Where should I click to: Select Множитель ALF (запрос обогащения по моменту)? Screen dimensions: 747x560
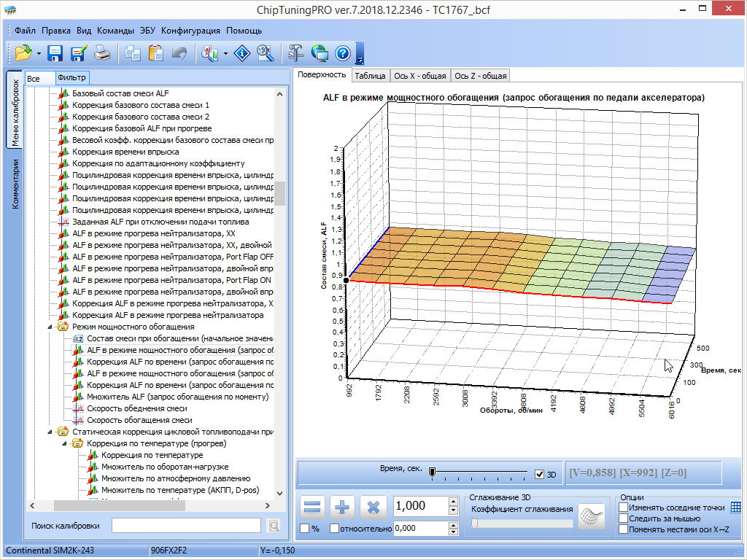click(177, 397)
